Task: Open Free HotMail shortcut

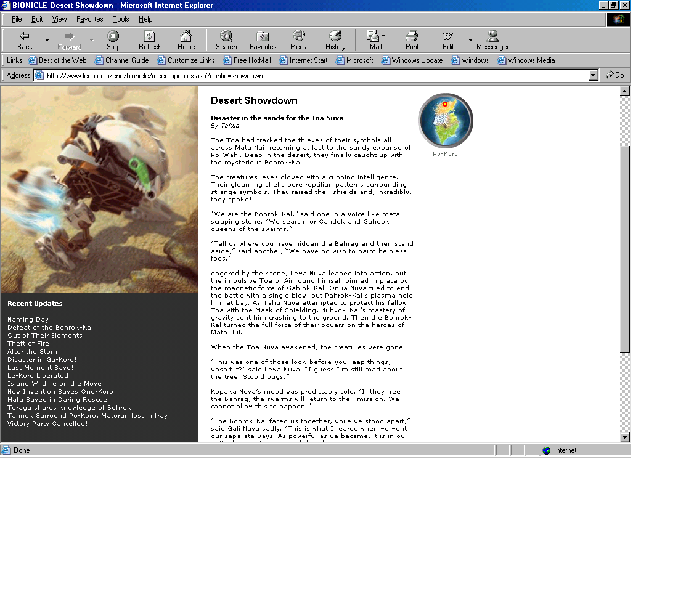Action: pyautogui.click(x=247, y=60)
